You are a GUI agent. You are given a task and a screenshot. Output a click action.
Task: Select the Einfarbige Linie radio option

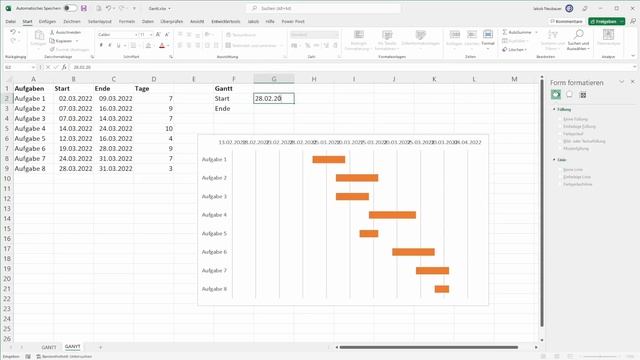[560, 177]
